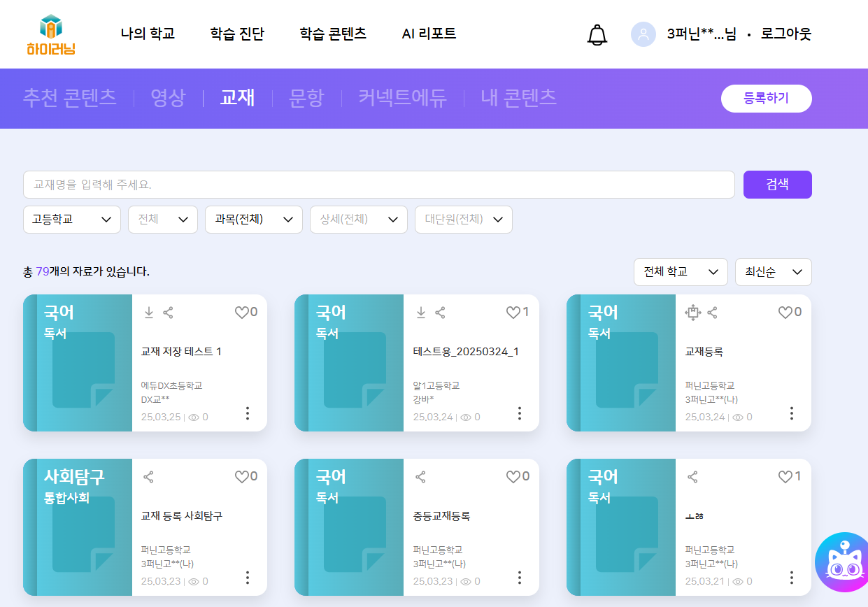
Task: Download the '교재 저장 테스트 1' textbook
Action: (148, 313)
